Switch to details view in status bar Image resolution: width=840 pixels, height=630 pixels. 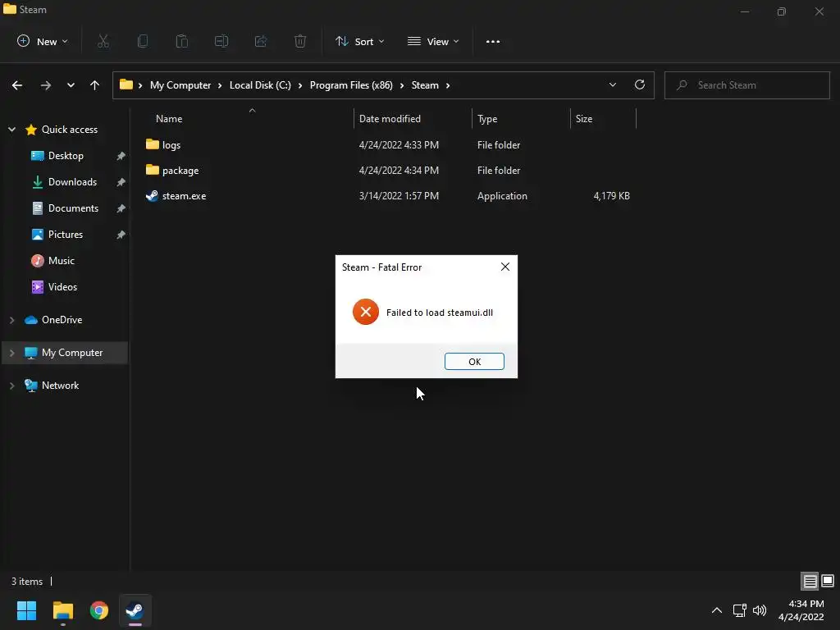click(810, 582)
